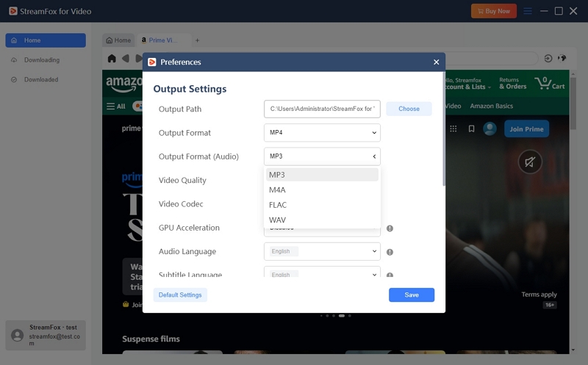Close the Preferences dialog
Viewport: 588px width, 365px height.
coord(436,62)
